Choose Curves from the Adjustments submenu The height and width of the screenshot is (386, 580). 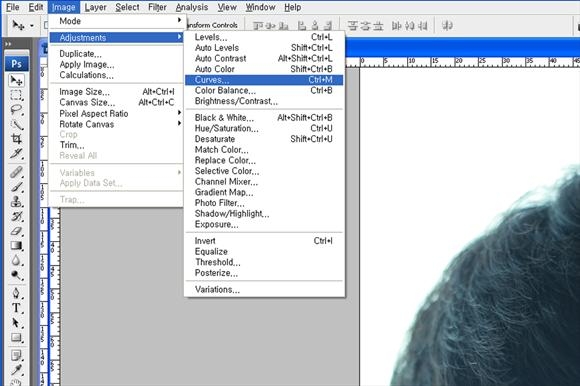264,80
